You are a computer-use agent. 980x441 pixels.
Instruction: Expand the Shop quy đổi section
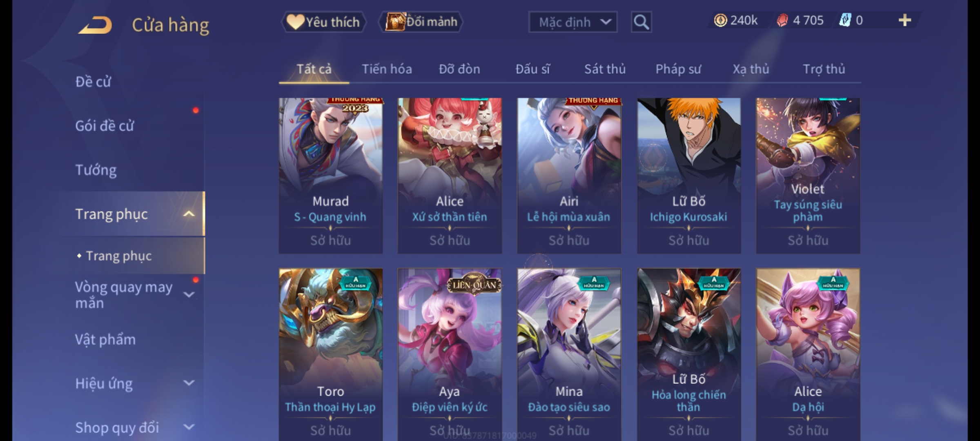(x=189, y=427)
